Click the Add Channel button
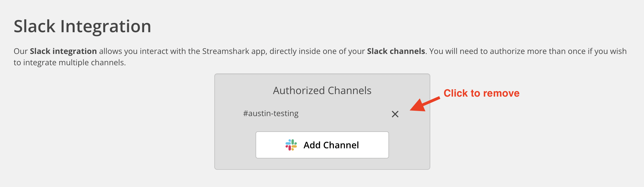Image resolution: width=644 pixels, height=187 pixels. [322, 145]
